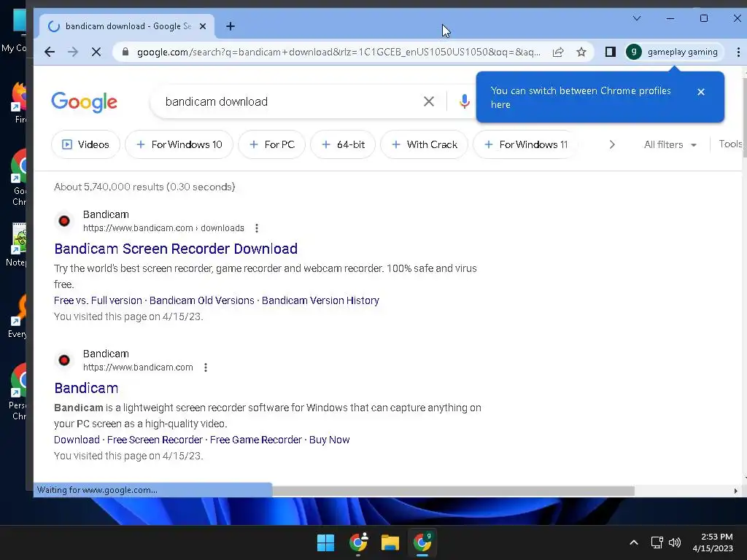Go back to the previous page
Image resolution: width=747 pixels, height=560 pixels.
pyautogui.click(x=50, y=52)
